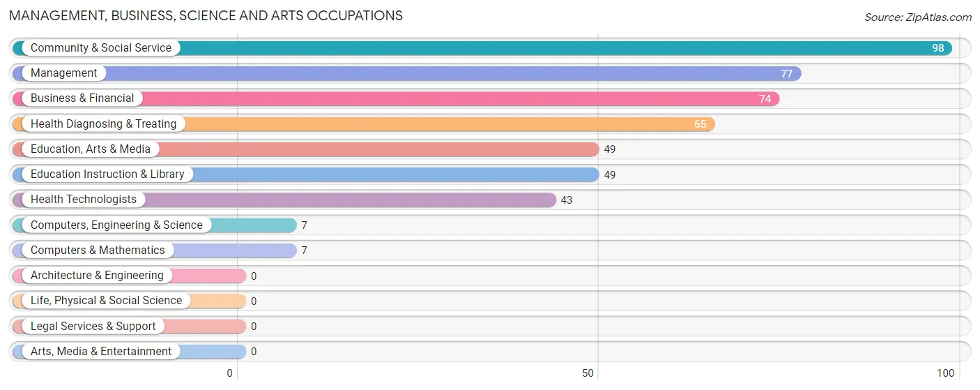Click the value 43 beside Health Technologists
This screenshot has width=980, height=390.
[x=567, y=200]
